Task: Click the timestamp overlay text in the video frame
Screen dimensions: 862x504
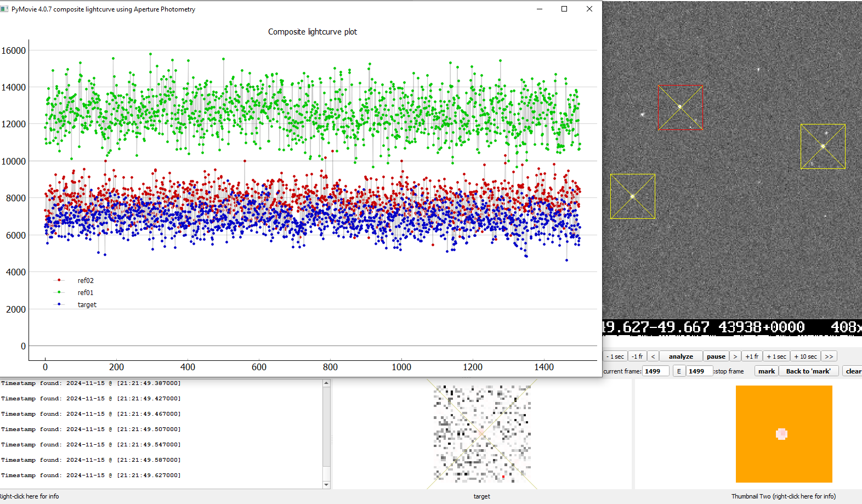Action: (x=732, y=327)
